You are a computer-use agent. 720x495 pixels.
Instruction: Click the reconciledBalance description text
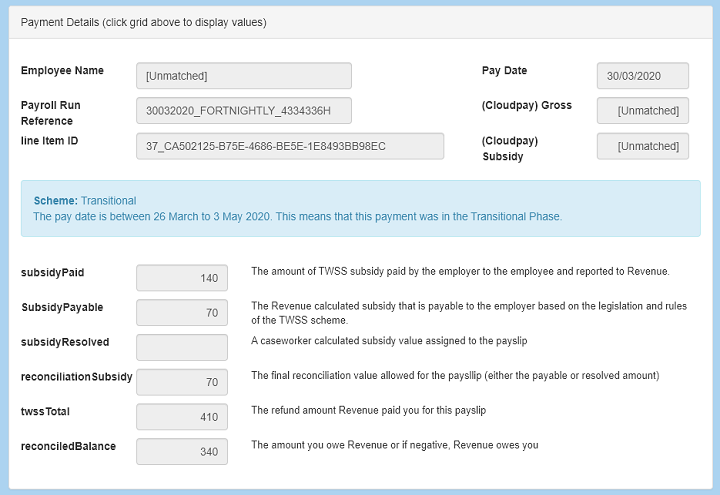[394, 445]
